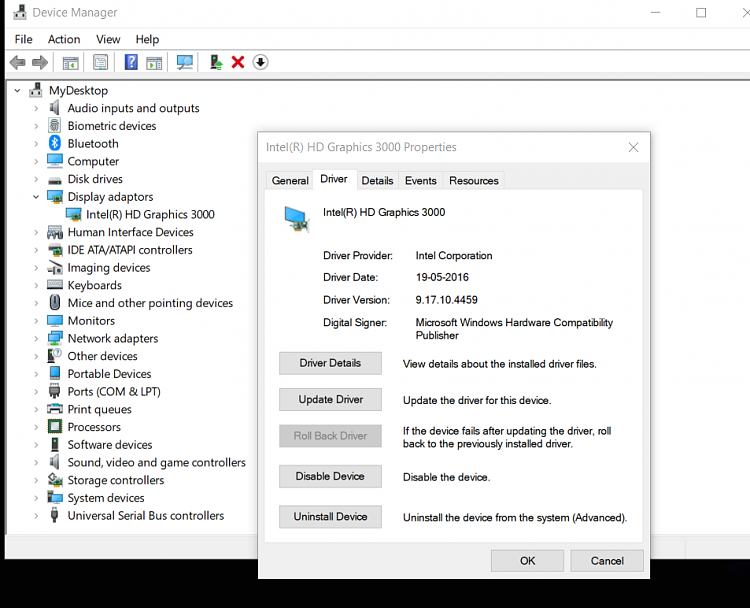This screenshot has width=750, height=608.
Task: Click Biometric devices fingerprint icon
Action: (x=55, y=125)
